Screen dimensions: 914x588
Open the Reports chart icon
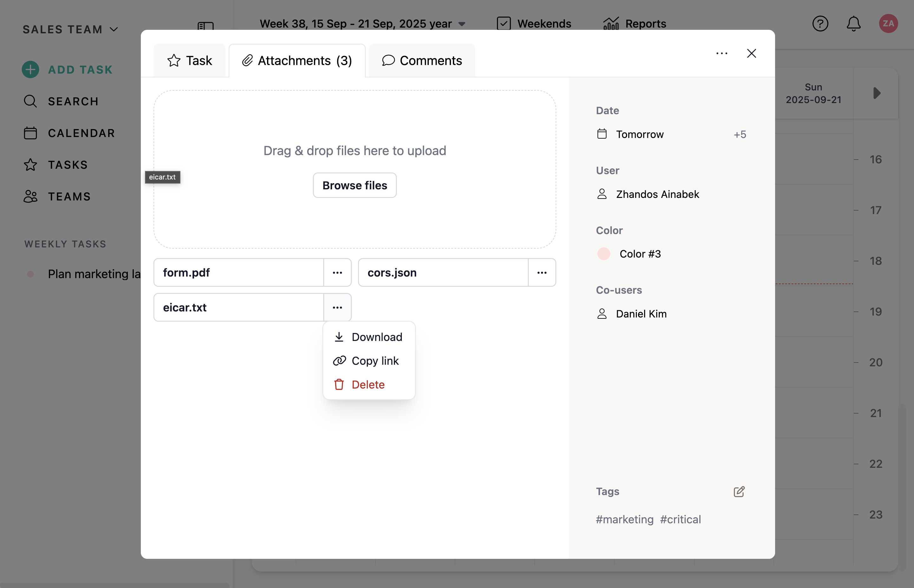611,24
